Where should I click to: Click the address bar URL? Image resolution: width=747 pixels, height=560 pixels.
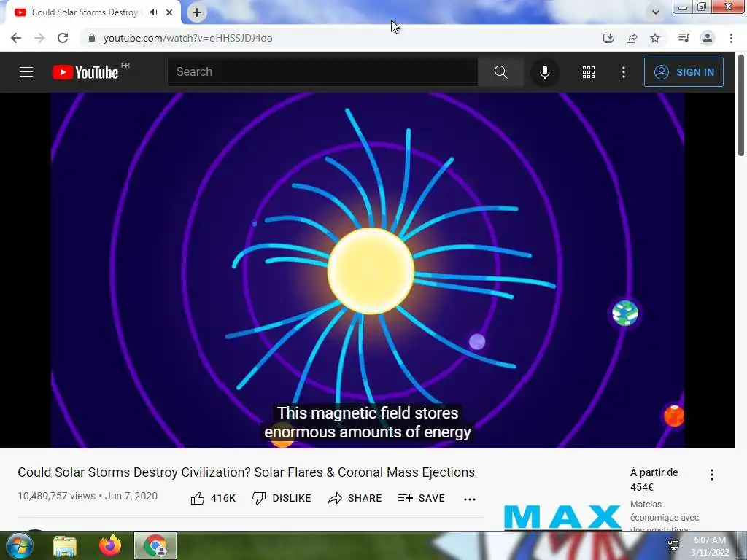coord(187,38)
